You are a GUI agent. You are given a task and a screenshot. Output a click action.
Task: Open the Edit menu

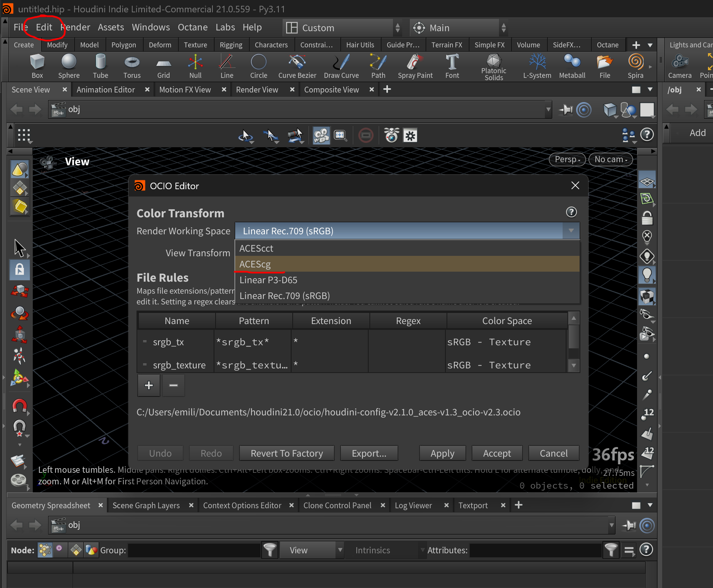point(44,27)
